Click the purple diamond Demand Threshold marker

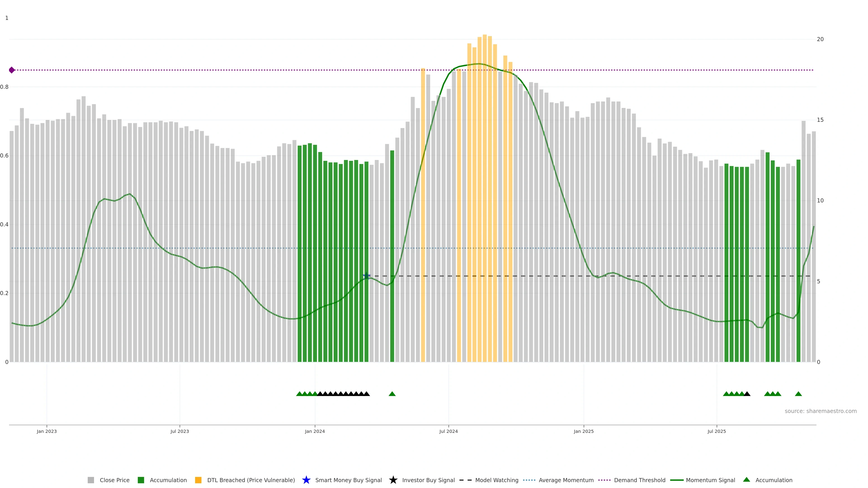12,70
